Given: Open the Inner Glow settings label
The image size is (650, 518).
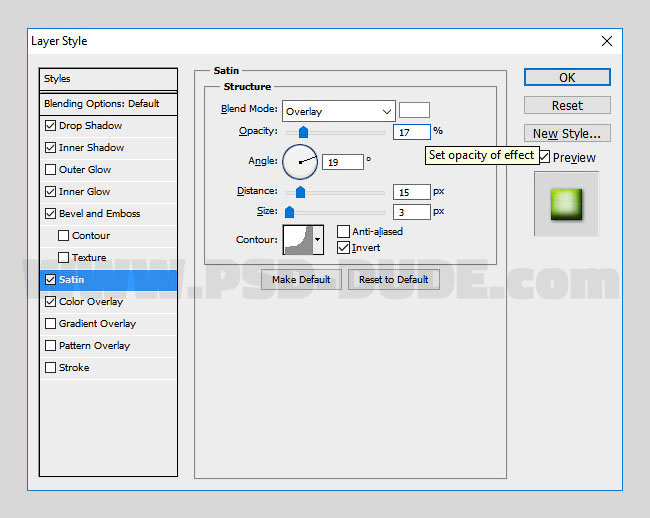Looking at the screenshot, I should 85,191.
